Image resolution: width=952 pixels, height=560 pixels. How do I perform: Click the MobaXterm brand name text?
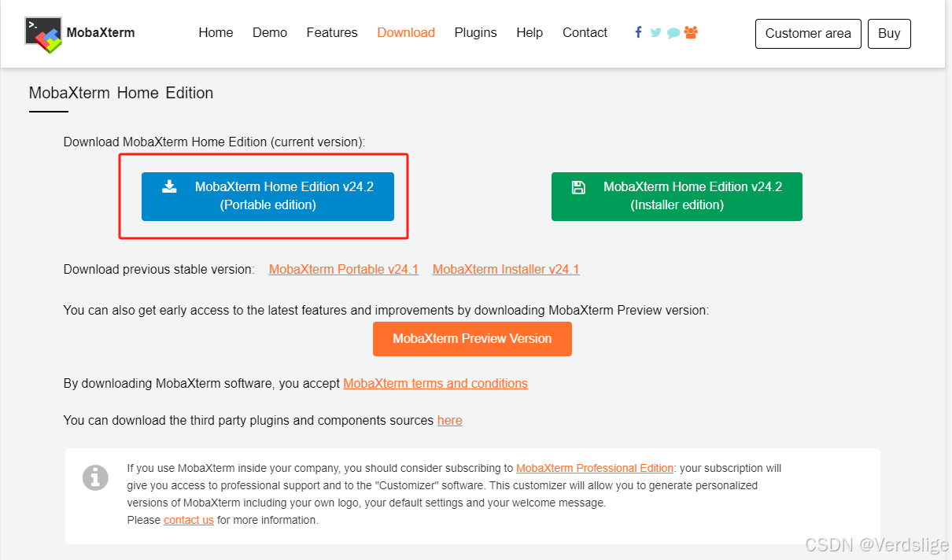pyautogui.click(x=101, y=33)
